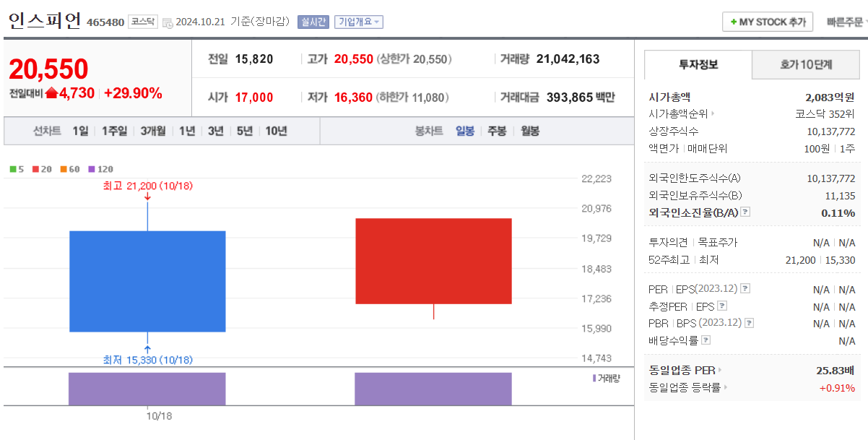Select the 3년 line chart period

click(216, 131)
